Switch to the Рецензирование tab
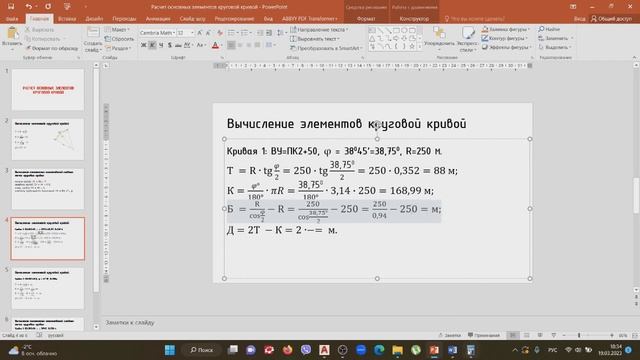640x360 pixels. pyautogui.click(x=234, y=19)
